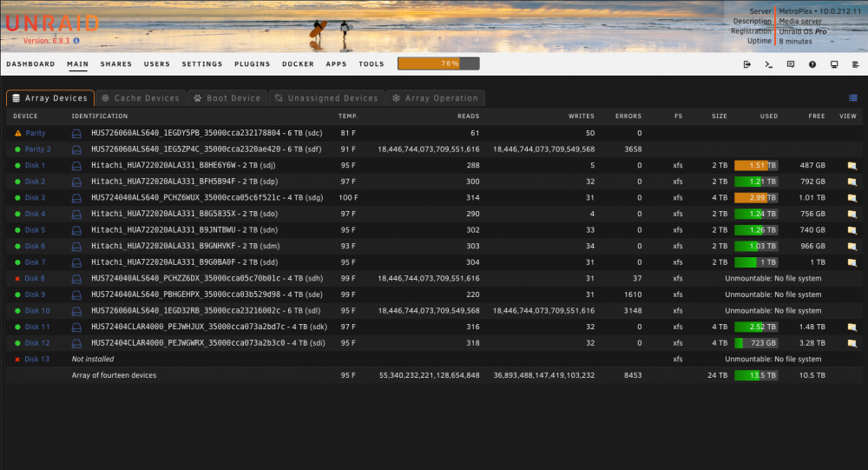Select the Array Devices tab
The width and height of the screenshot is (868, 470).
(50, 98)
